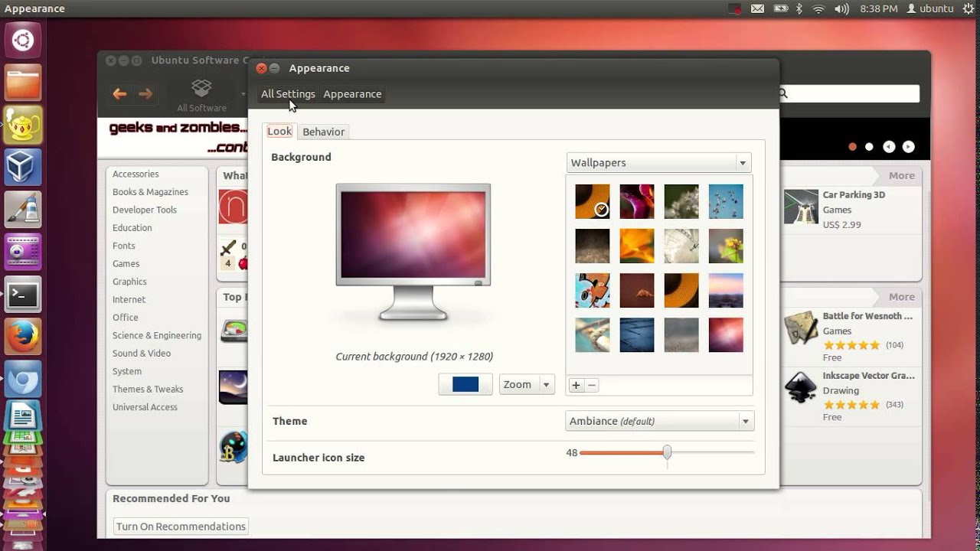Open the Games category in Software Center

pos(126,264)
